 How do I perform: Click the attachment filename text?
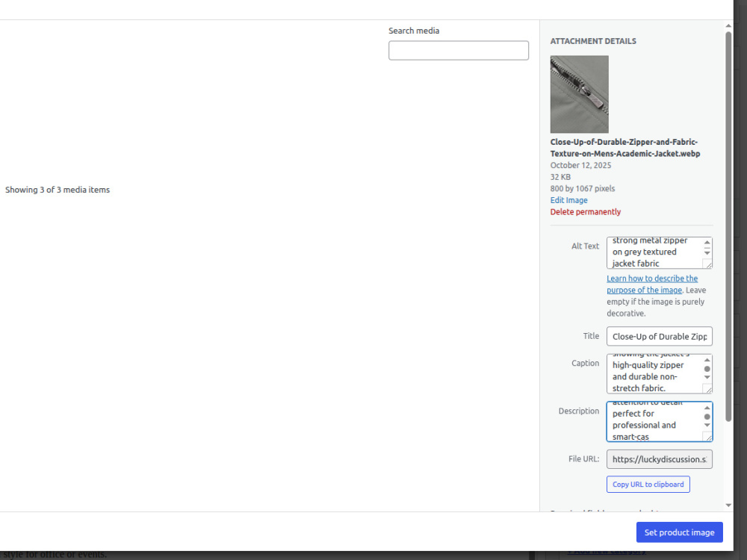[625, 148]
